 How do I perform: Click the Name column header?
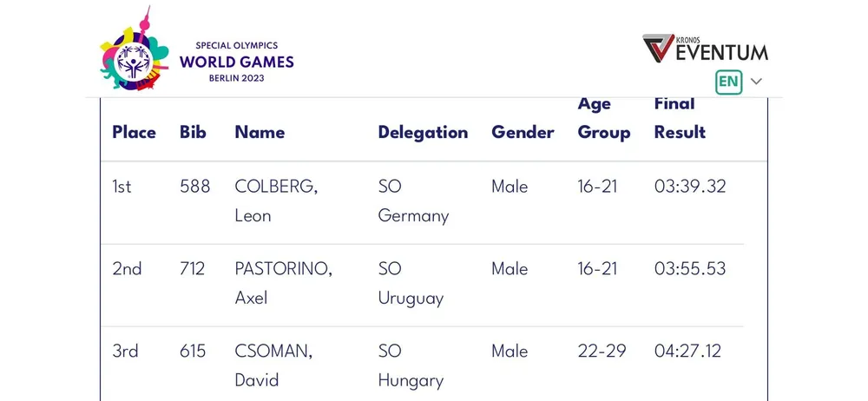(x=260, y=132)
